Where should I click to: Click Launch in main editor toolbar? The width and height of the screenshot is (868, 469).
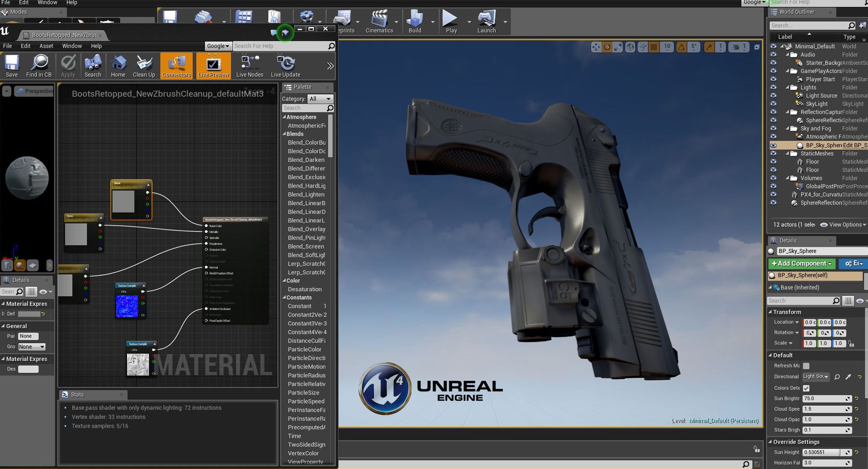pyautogui.click(x=486, y=22)
